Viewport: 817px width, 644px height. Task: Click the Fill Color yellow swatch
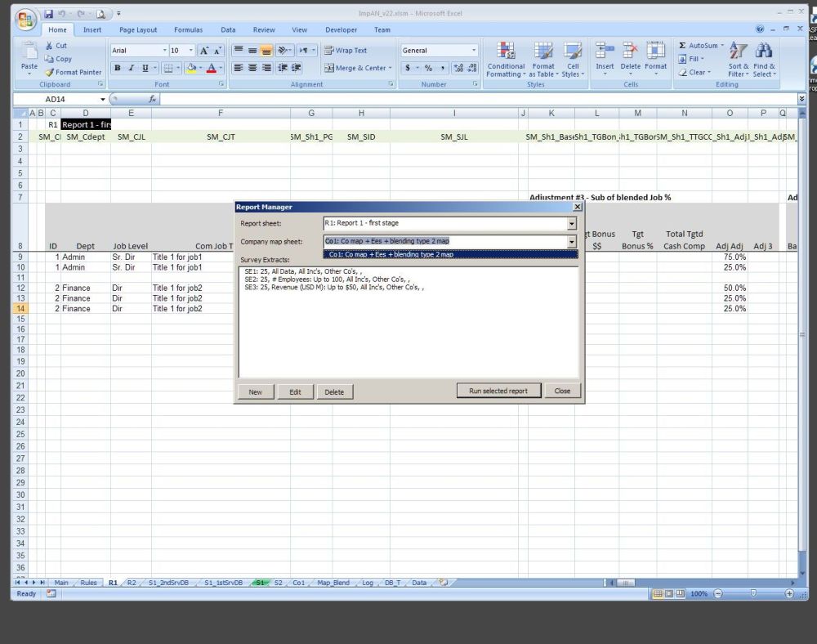pyautogui.click(x=191, y=69)
